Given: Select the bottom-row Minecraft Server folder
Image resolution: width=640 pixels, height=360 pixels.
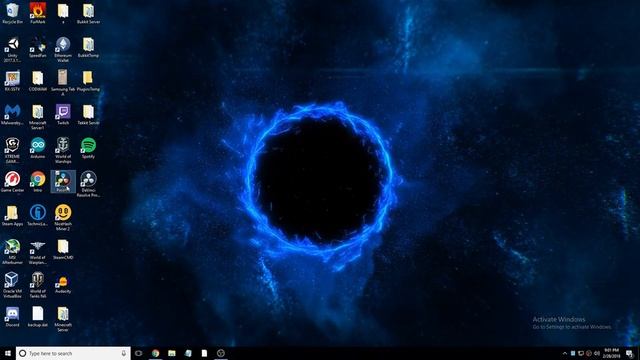Looking at the screenshot, I should click(63, 319).
